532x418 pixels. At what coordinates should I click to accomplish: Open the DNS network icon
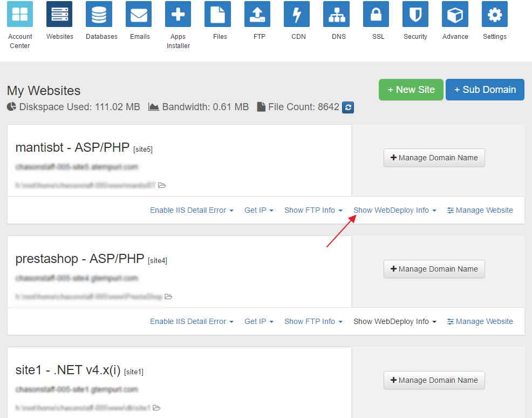336,15
